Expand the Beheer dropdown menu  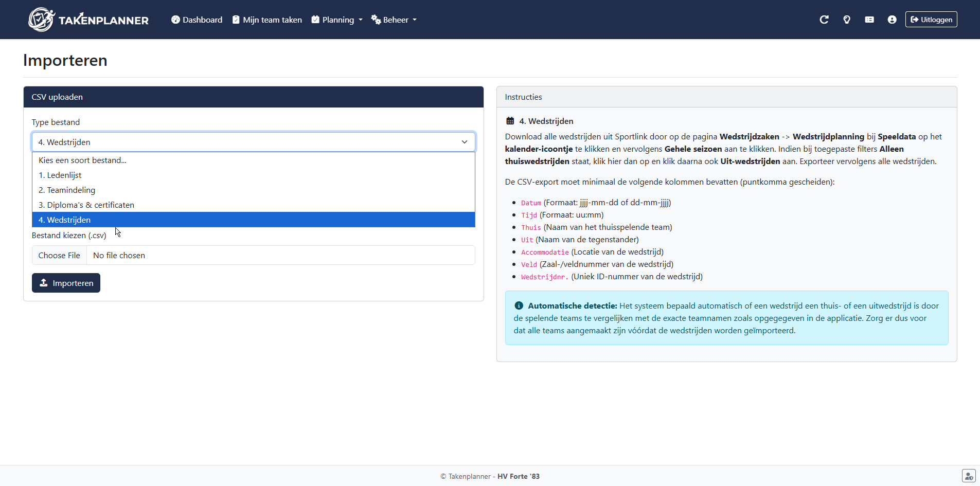click(x=394, y=20)
